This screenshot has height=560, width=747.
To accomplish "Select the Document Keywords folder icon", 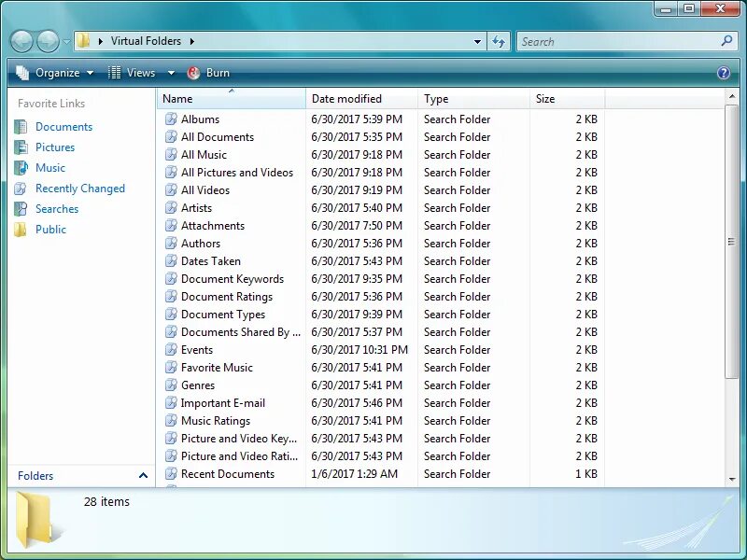I will (x=171, y=278).
